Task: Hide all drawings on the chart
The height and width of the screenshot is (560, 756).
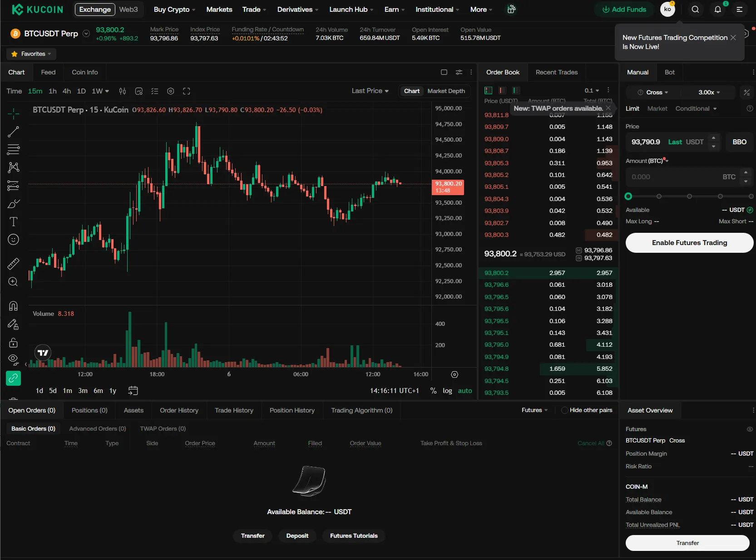Action: click(14, 360)
